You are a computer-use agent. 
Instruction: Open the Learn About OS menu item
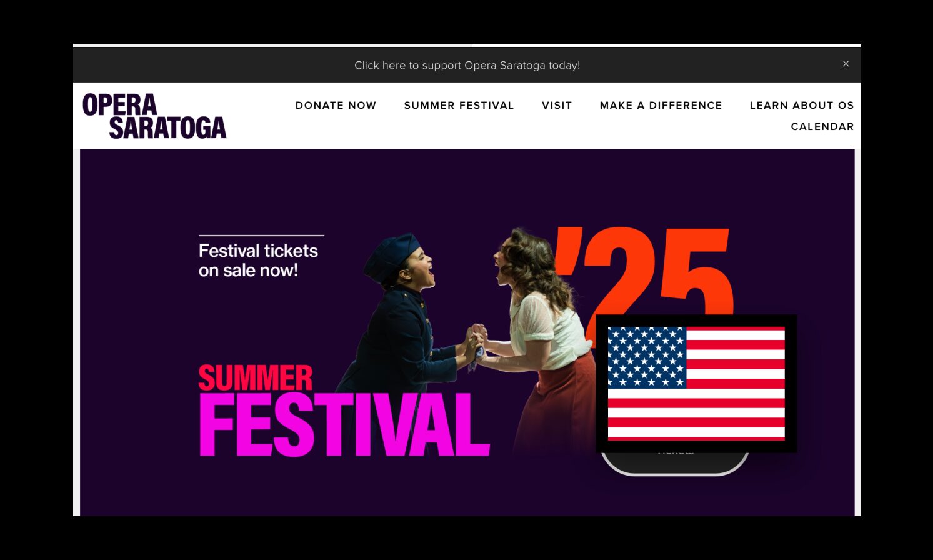(802, 105)
